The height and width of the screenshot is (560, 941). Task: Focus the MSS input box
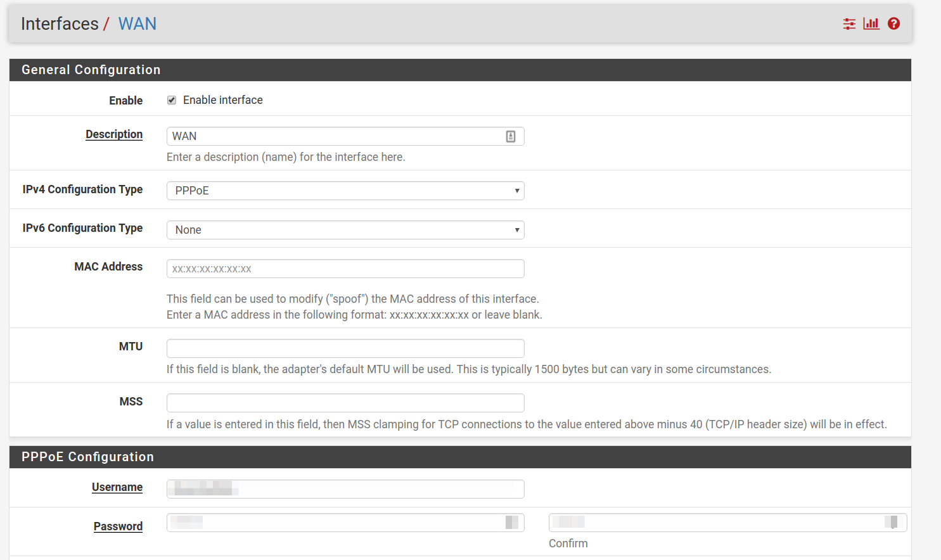pyautogui.click(x=345, y=402)
